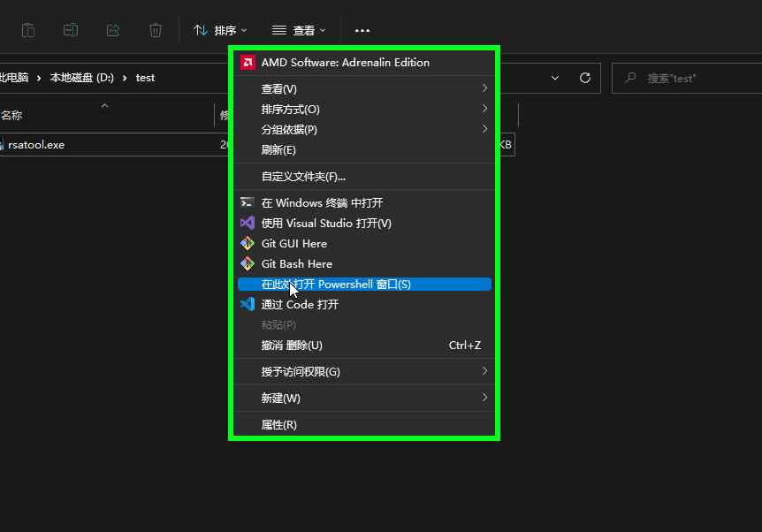Open the three-dots more options menu
The width and height of the screenshot is (762, 532).
tap(362, 31)
